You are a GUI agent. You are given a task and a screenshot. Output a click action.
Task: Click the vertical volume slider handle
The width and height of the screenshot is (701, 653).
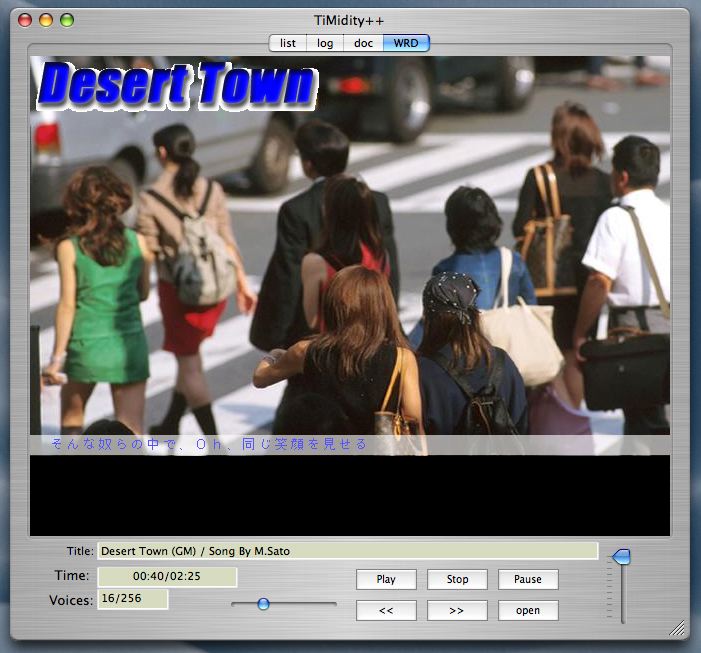(621, 556)
